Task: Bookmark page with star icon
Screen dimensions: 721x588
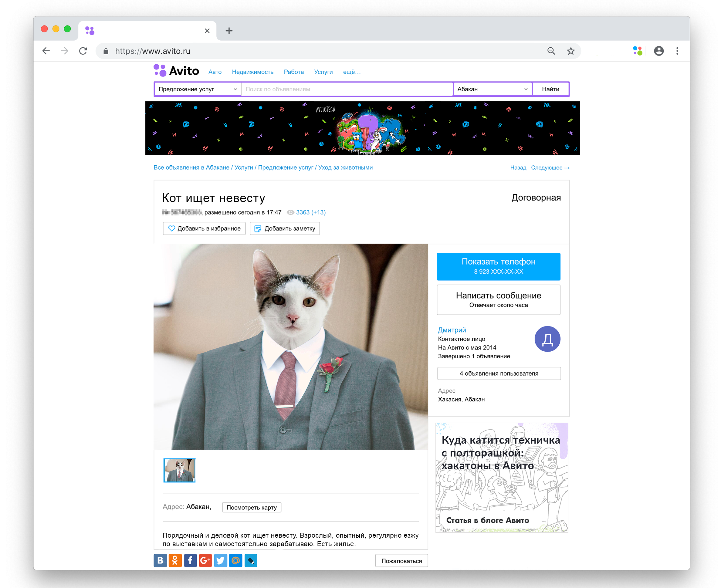Action: coord(571,51)
